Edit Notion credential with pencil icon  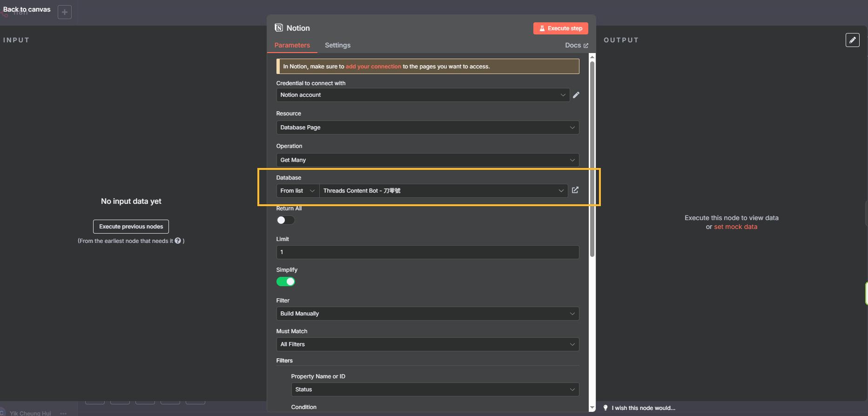point(576,95)
